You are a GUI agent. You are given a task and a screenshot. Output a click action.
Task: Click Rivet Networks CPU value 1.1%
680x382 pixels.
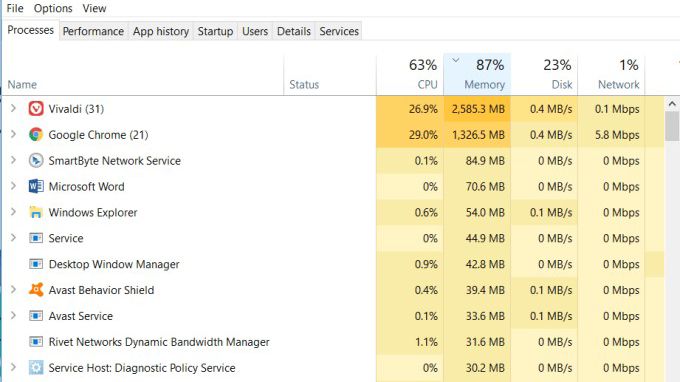point(426,342)
